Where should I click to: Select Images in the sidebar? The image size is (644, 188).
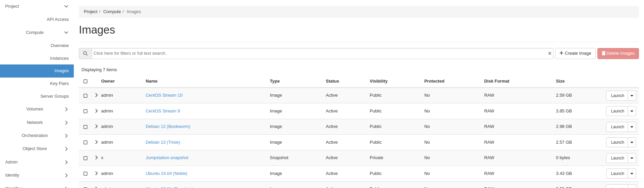click(x=37, y=71)
